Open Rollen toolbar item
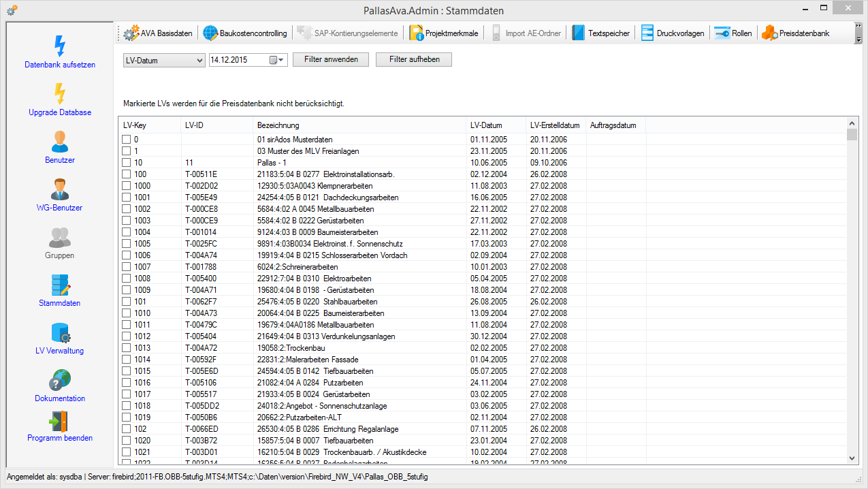Viewport: 868px width, 489px height. pyautogui.click(x=733, y=33)
